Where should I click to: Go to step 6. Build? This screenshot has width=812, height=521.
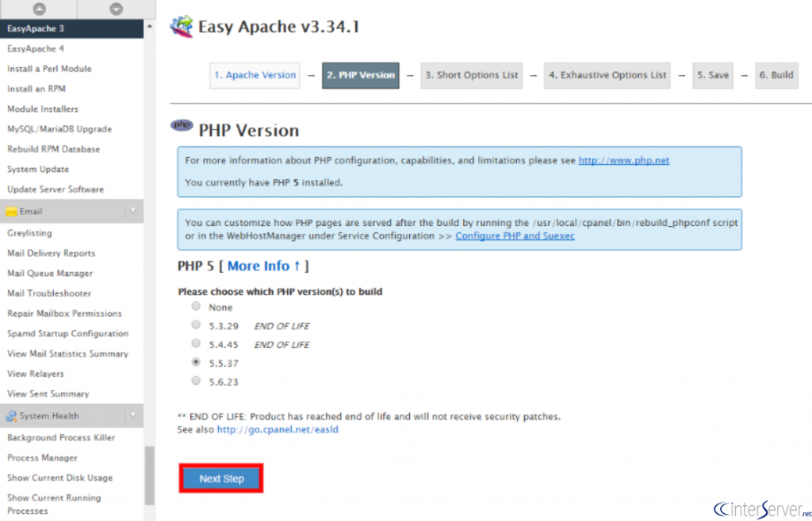coord(776,75)
